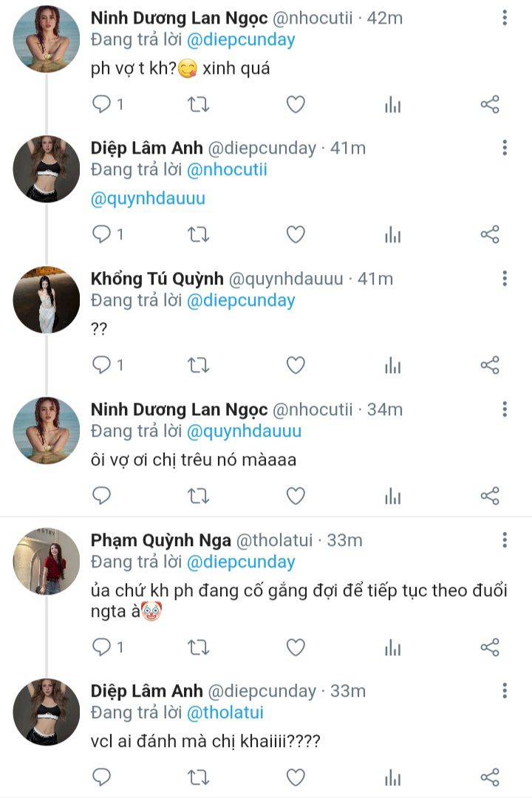Open Diệp Lâm Anh's name on last tweet
532x798 pixels.
(144, 691)
